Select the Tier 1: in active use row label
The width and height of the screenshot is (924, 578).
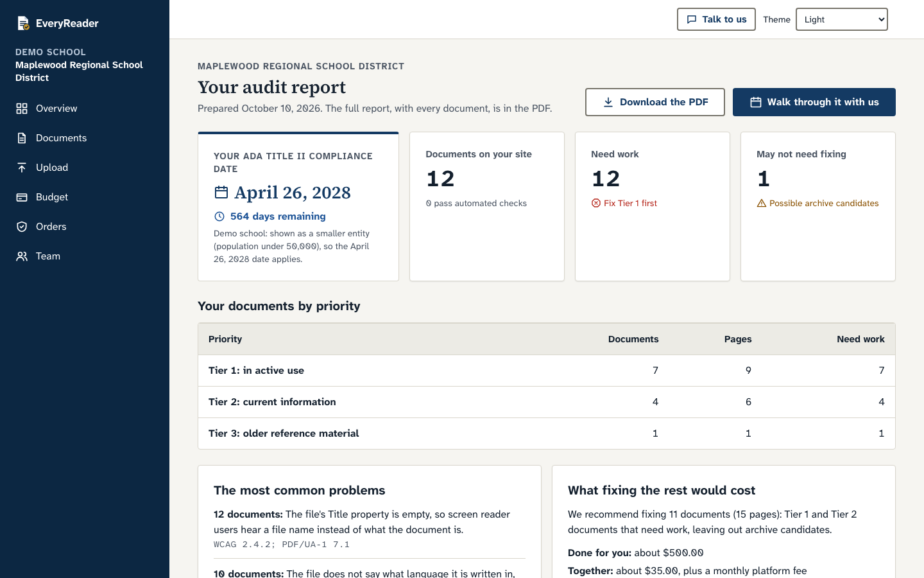[256, 371]
